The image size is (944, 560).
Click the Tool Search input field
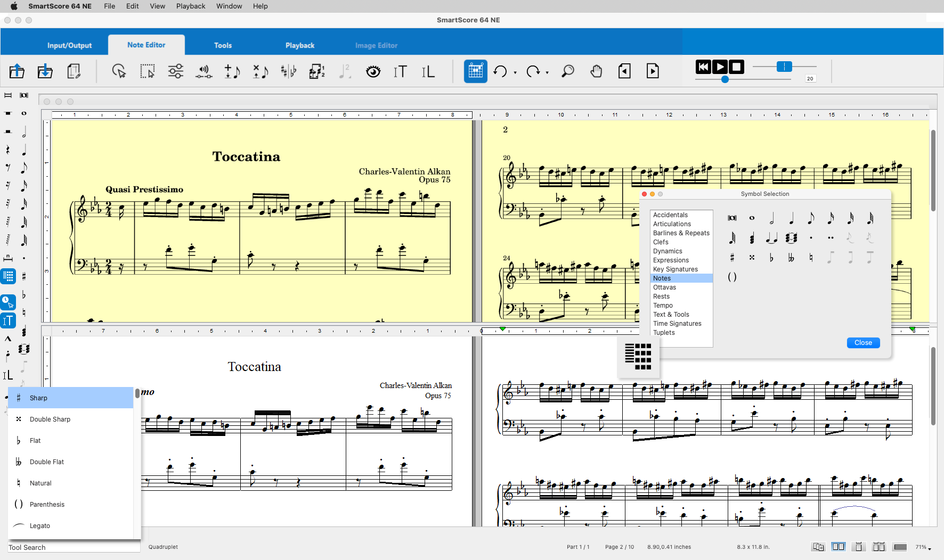(x=74, y=547)
